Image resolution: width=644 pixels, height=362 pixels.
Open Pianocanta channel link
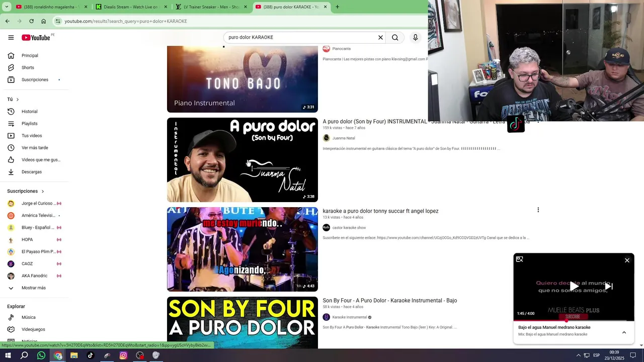(341, 49)
